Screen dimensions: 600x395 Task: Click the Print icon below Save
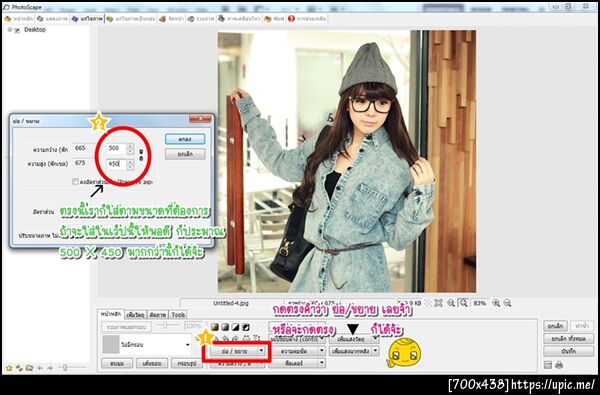559,365
